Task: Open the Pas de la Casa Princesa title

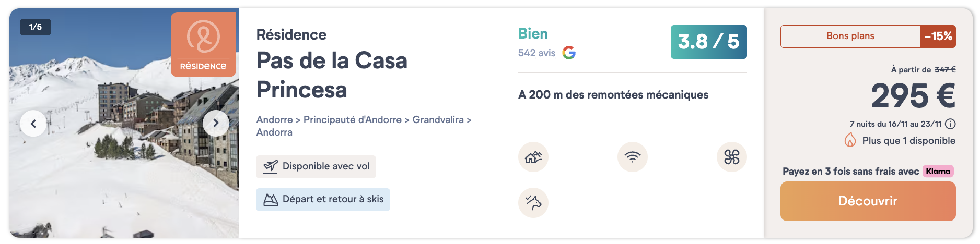Action: click(x=331, y=75)
